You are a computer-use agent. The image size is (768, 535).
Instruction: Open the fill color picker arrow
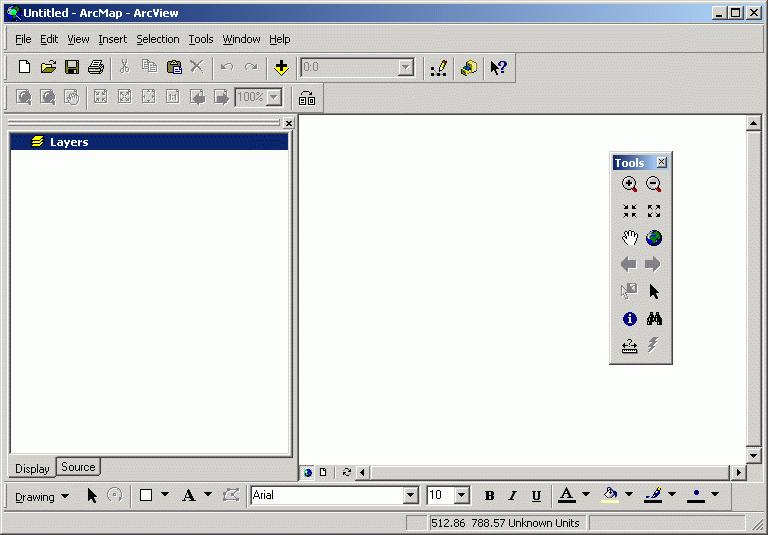629,495
